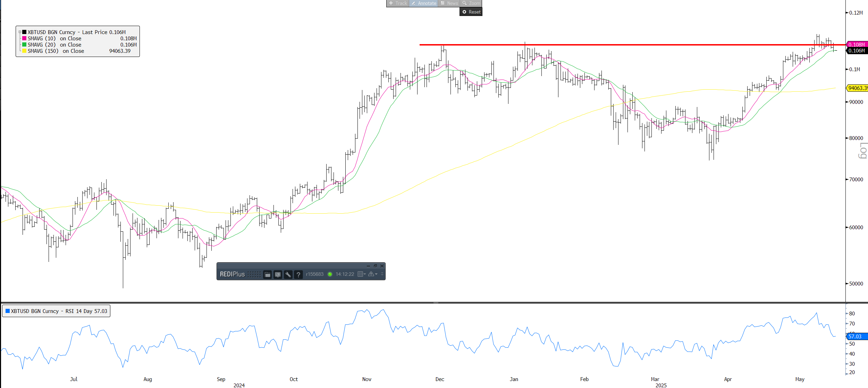
Task: Toggle the Track crosshair mode
Action: [398, 3]
